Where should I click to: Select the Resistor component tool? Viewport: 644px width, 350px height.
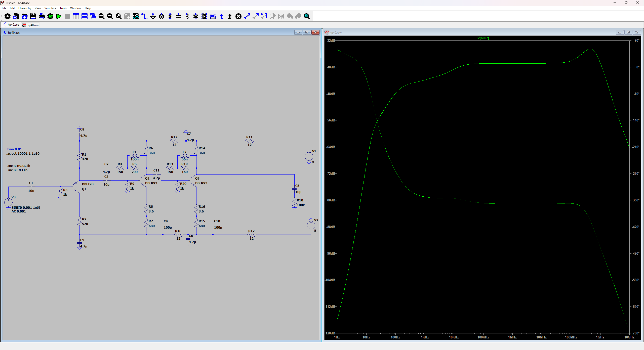[170, 17]
